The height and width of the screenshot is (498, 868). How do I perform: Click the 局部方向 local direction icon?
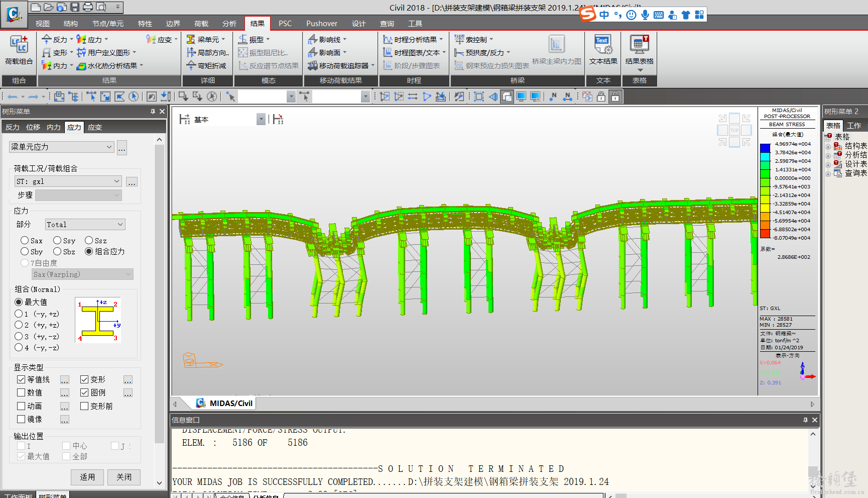191,52
